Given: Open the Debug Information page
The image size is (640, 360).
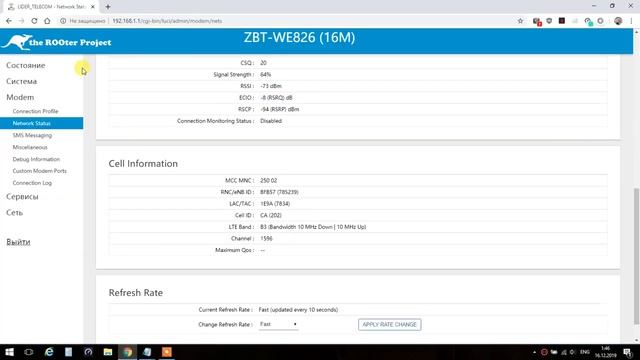Looking at the screenshot, I should pos(36,159).
